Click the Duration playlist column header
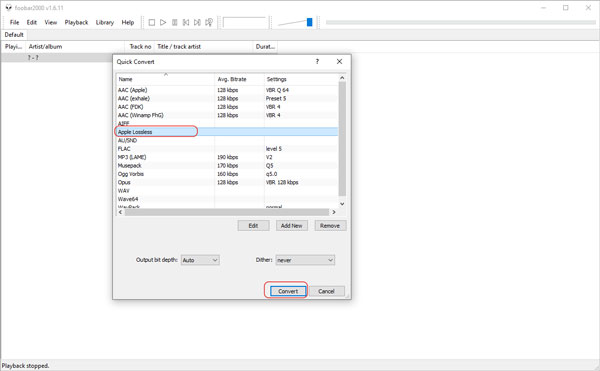 (x=265, y=47)
